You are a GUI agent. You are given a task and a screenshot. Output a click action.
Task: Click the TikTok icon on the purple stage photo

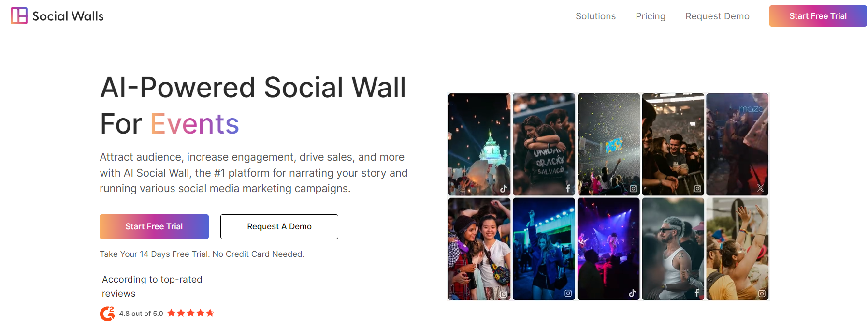click(x=632, y=293)
